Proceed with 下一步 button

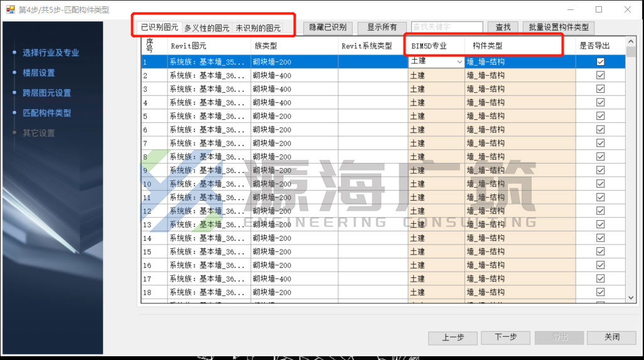pos(505,337)
